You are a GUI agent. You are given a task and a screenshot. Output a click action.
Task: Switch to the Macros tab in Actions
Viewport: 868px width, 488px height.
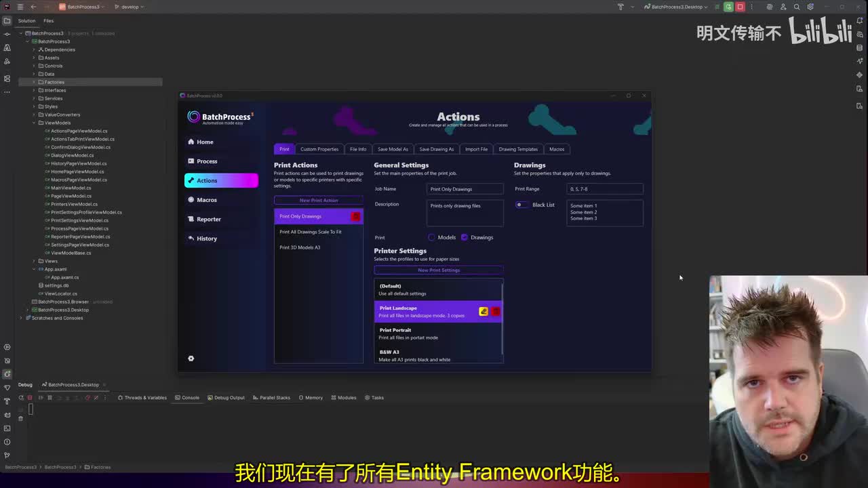pos(557,149)
